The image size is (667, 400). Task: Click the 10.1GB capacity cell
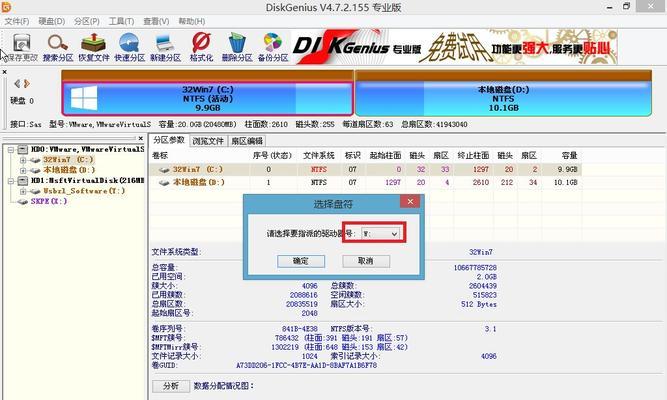[565, 183]
